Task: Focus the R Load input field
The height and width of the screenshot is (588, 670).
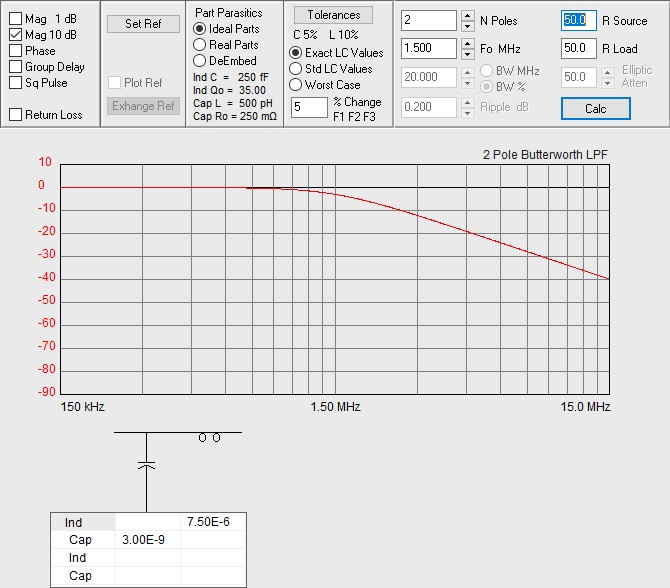Action: click(x=579, y=48)
